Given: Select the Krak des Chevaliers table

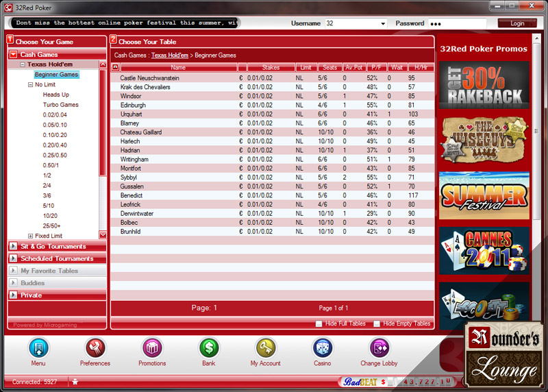Looking at the screenshot, I should tap(273, 87).
